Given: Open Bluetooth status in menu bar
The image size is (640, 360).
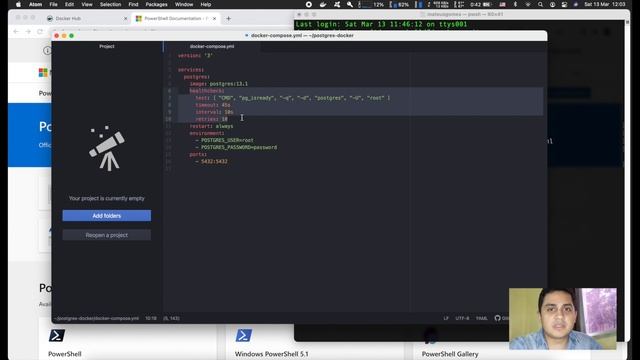Looking at the screenshot, I should click(515, 4).
